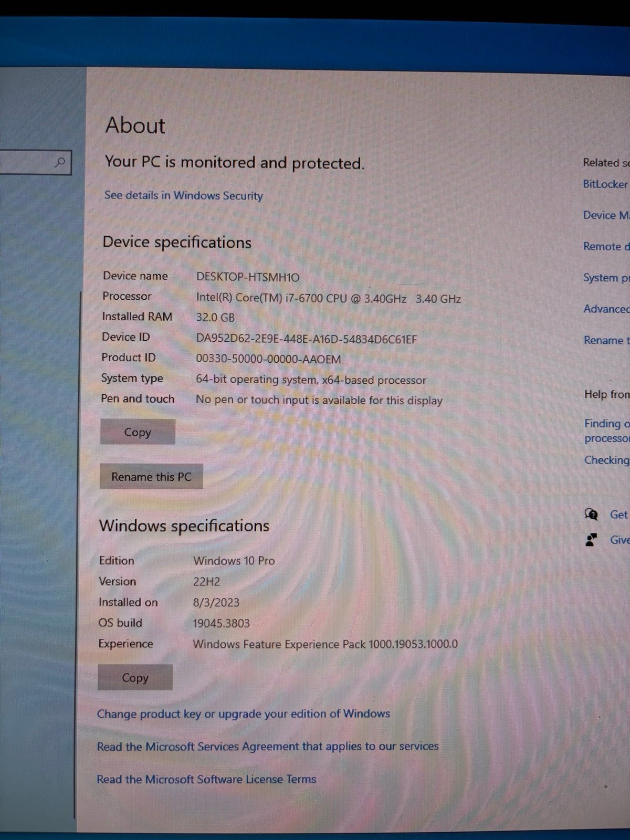Open Microsoft Software License Terms link
The image size is (630, 840).
206,779
